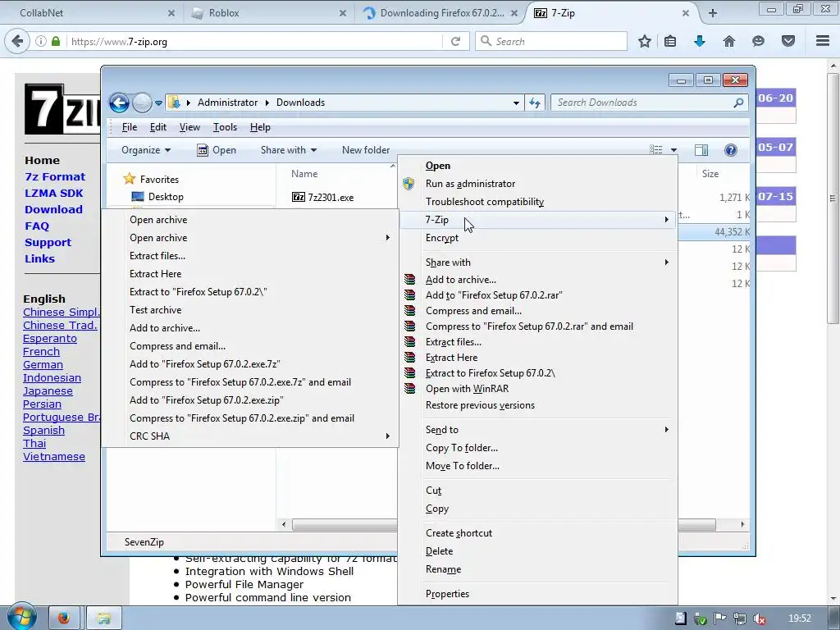Open the File menu in Explorer
This screenshot has height=630, width=840.
click(x=130, y=127)
